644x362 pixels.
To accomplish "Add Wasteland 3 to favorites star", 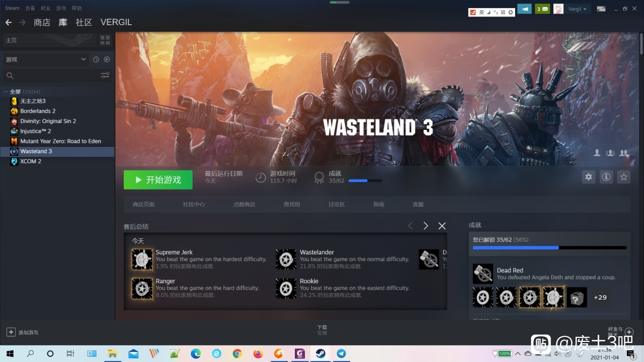I will (x=624, y=177).
